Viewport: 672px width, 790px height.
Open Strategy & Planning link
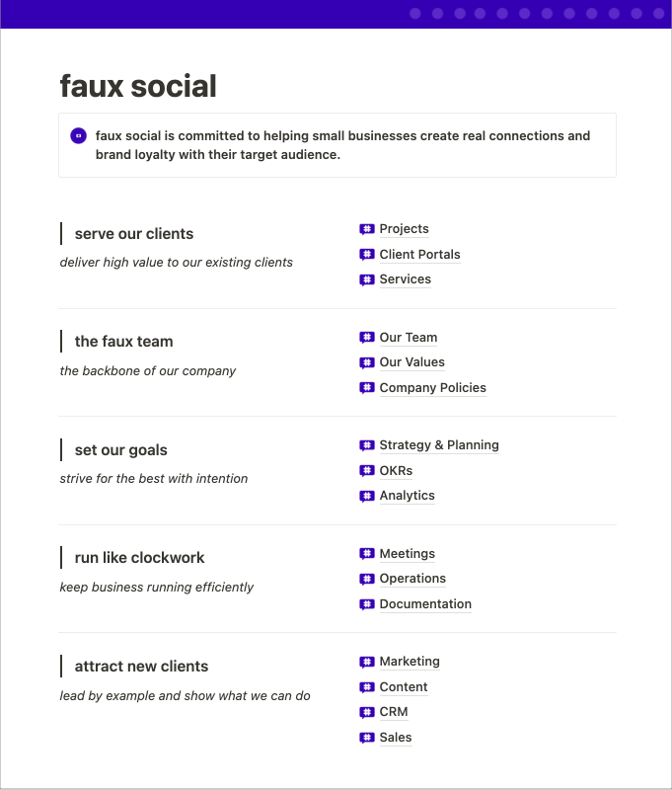click(x=439, y=445)
